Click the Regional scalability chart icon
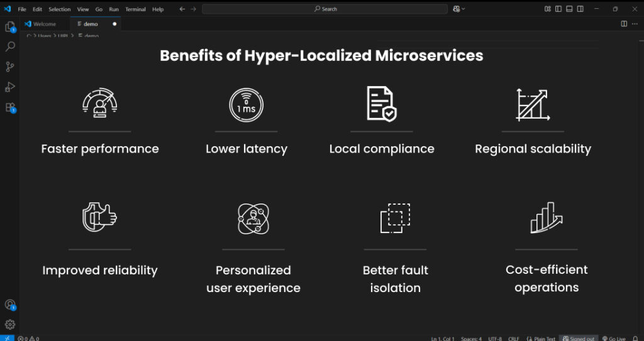 pos(533,105)
